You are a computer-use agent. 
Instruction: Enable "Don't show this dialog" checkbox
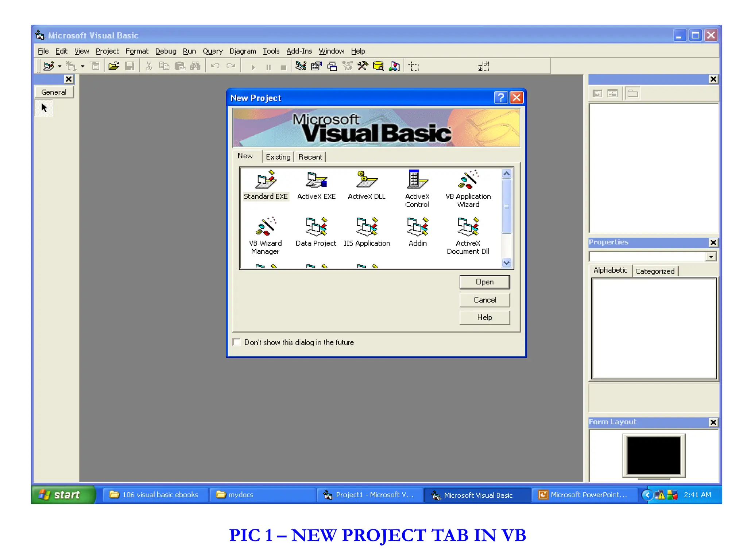tap(237, 342)
